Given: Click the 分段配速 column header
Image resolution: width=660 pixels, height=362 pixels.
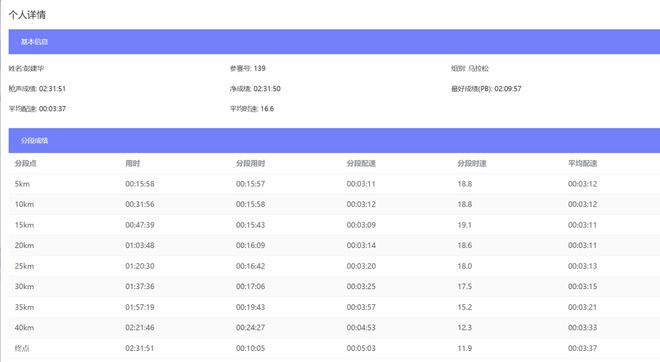Looking at the screenshot, I should coord(361,163).
